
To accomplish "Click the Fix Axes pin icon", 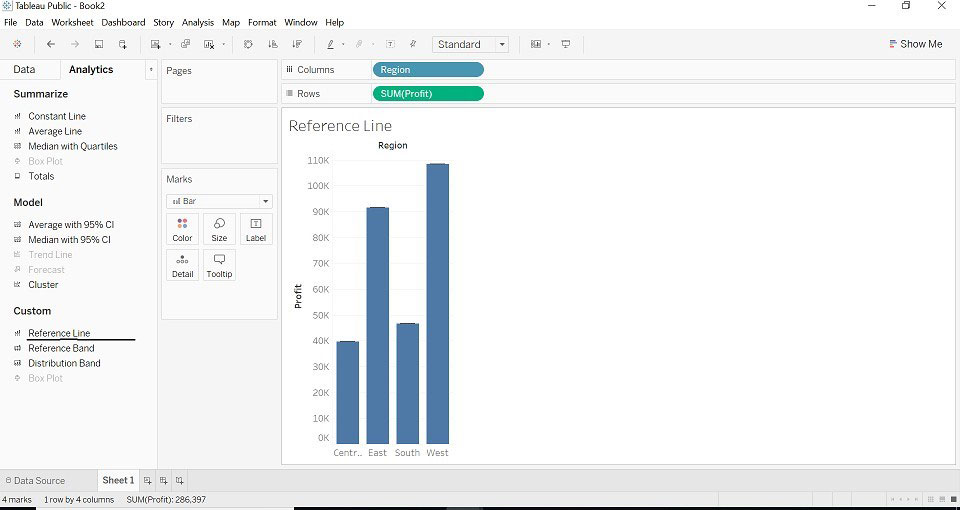I will tap(413, 44).
